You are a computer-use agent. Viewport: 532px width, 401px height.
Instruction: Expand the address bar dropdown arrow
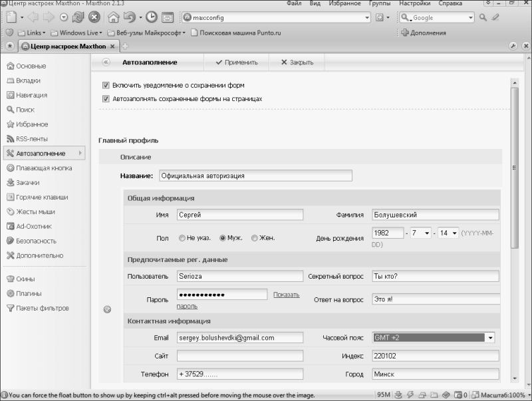367,18
